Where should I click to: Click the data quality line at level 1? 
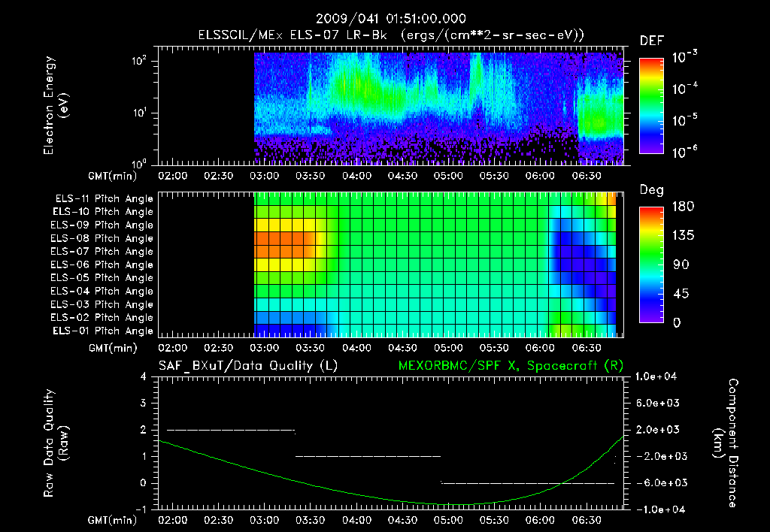click(x=368, y=456)
